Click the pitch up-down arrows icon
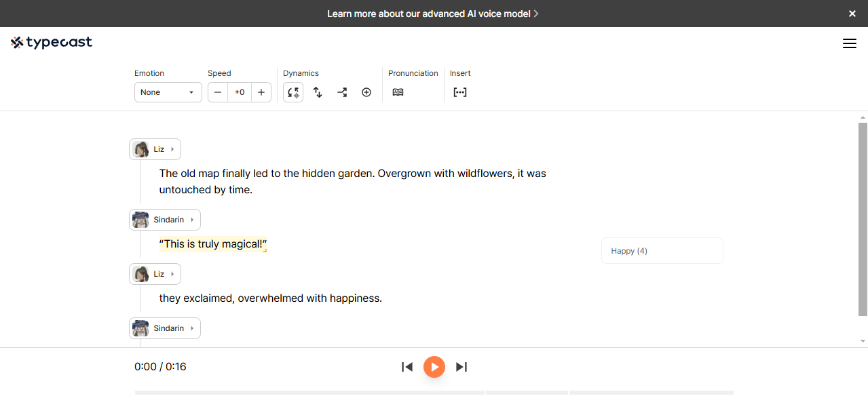This screenshot has height=411, width=868. [318, 92]
